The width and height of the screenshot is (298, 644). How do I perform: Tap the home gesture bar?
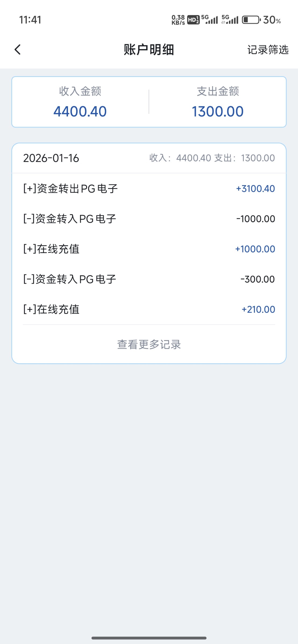coord(149,638)
